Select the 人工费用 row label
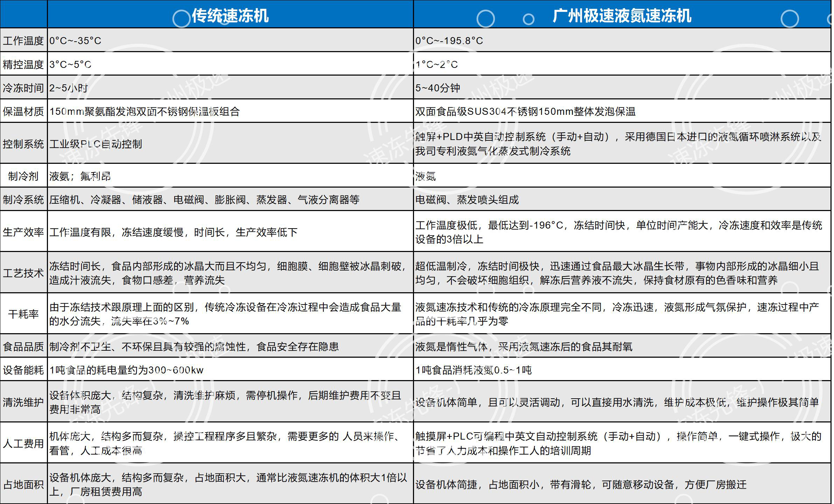Image resolution: width=834 pixels, height=504 pixels. [23, 443]
